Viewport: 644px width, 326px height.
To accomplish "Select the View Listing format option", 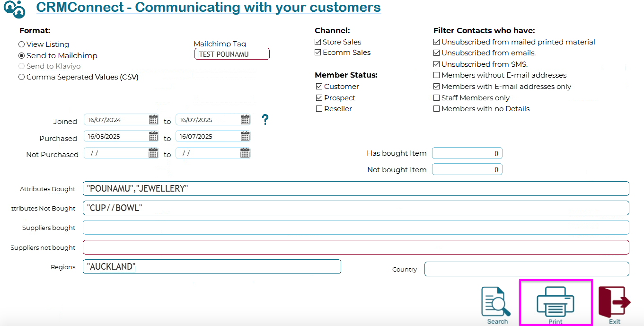I will [22, 44].
